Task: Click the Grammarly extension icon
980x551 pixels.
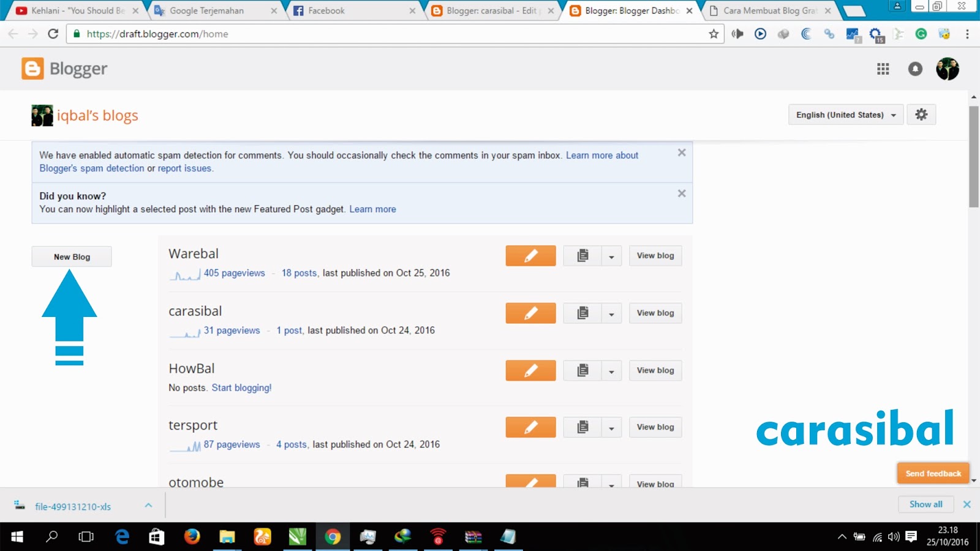Action: (921, 34)
